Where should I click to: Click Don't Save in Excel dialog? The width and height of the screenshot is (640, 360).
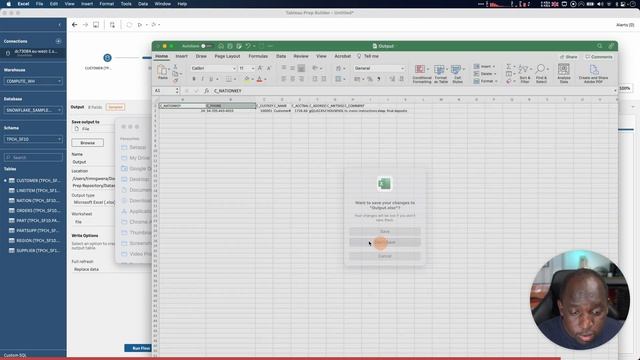[384, 242]
